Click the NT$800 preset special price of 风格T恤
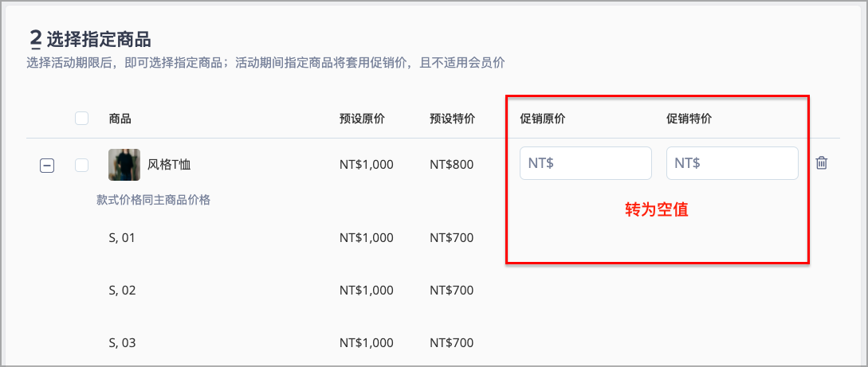The image size is (868, 367). coord(451,165)
